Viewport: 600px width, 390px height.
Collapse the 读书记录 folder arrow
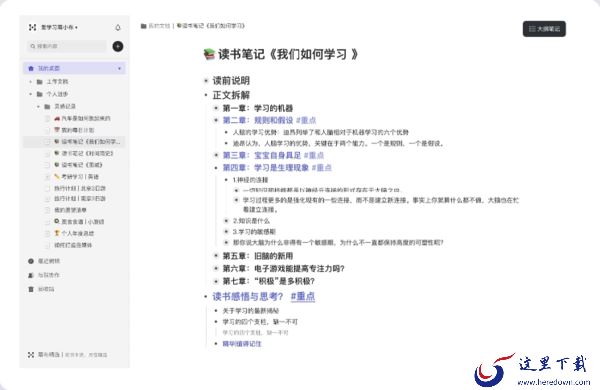point(38,106)
